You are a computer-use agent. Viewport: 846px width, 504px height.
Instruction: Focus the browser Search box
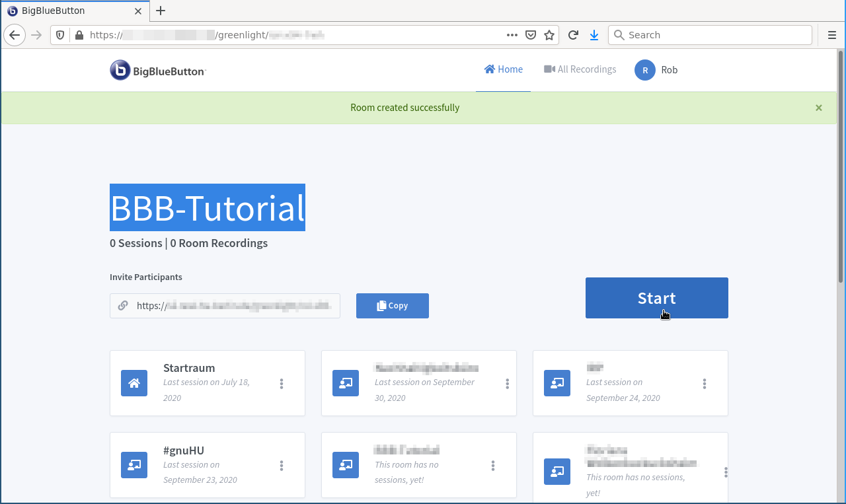pos(711,35)
